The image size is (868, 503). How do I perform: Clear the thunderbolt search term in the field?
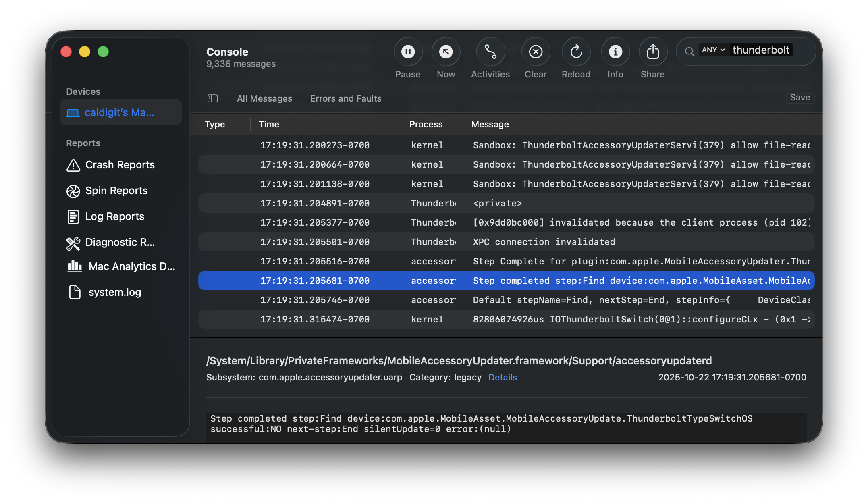761,50
